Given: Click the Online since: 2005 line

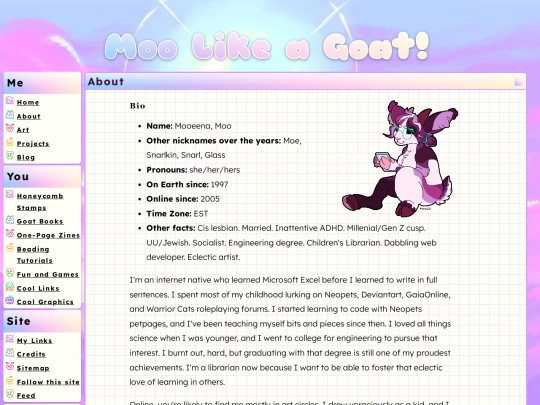Looking at the screenshot, I should coord(183,199).
